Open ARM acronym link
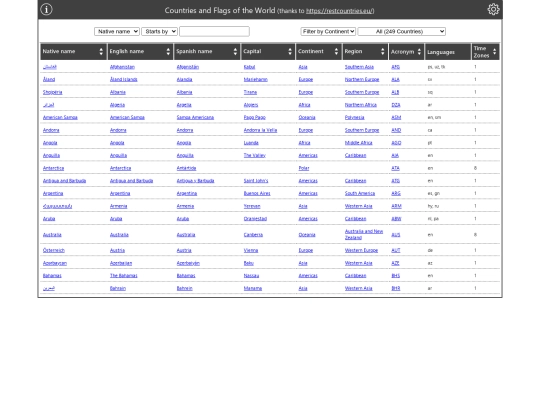 (396, 206)
